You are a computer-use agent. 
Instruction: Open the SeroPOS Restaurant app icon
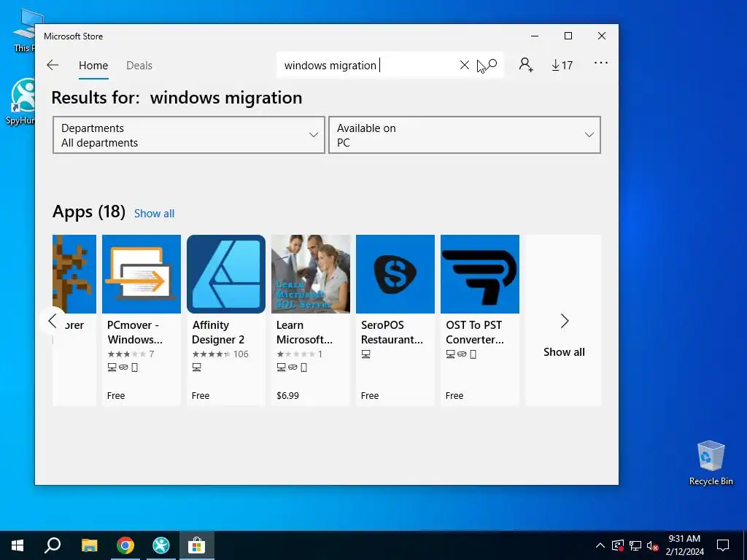[395, 274]
